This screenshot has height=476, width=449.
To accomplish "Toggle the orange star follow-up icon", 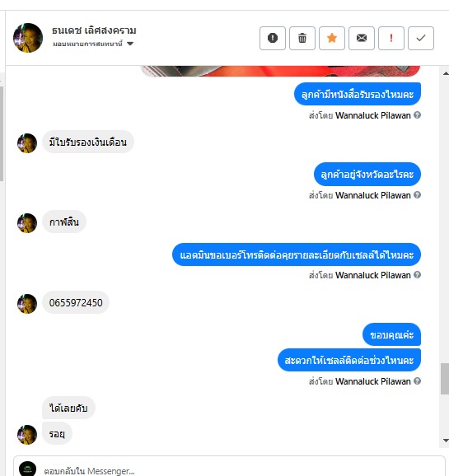I will tap(332, 38).
